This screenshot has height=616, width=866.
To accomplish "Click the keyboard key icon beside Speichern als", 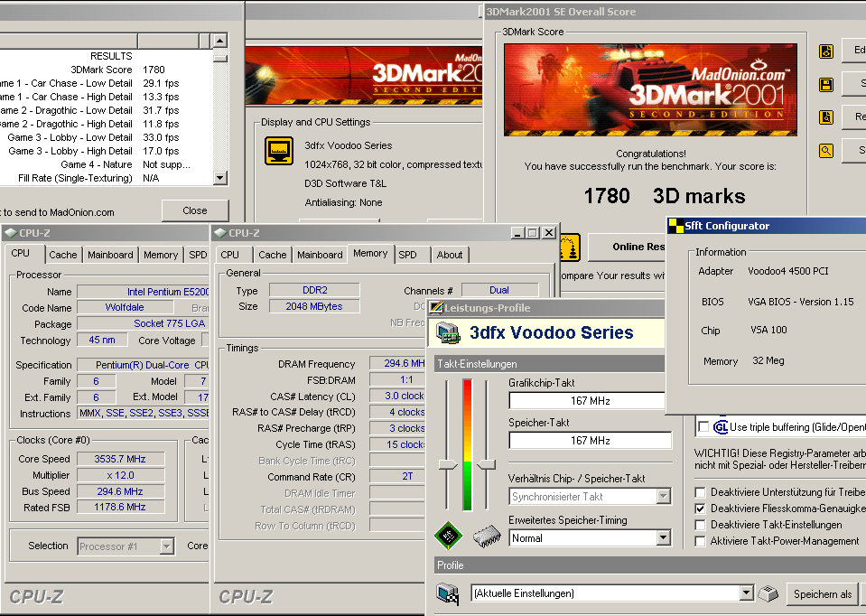I will click(x=768, y=593).
